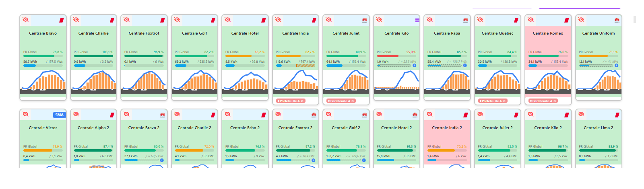The height and width of the screenshot is (189, 644).
Task: Click info icon on Centrale Uniform card
Action: click(616, 66)
